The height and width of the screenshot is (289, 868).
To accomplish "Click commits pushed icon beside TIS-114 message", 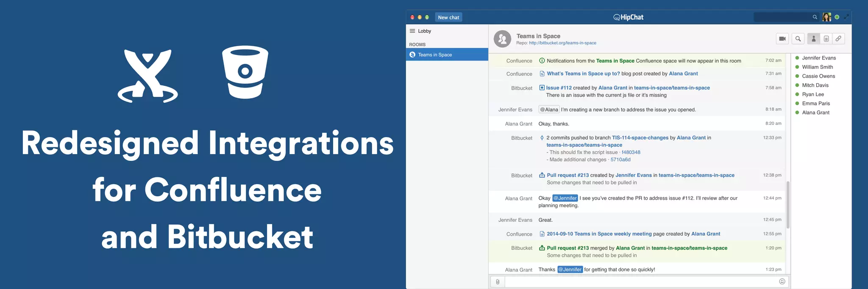I will [x=542, y=138].
